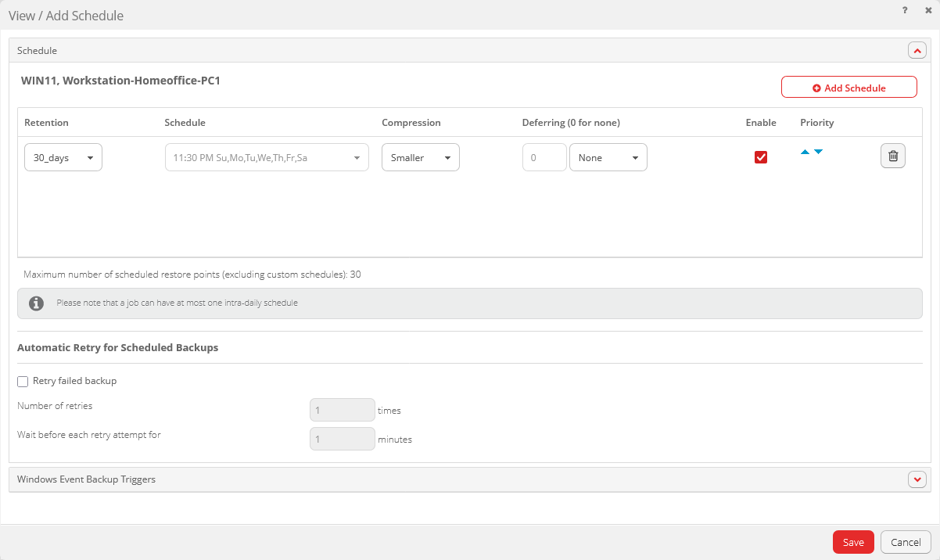This screenshot has height=560, width=940.
Task: Uncheck the Enable schedule checkbox
Action: coord(760,157)
